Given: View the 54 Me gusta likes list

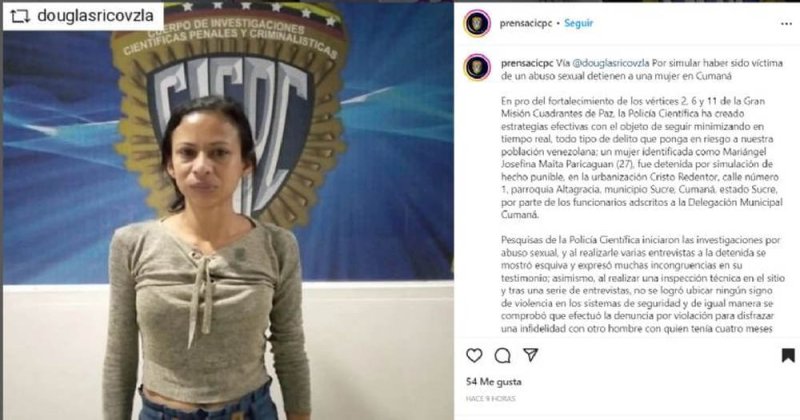Looking at the screenshot, I should [493, 382].
